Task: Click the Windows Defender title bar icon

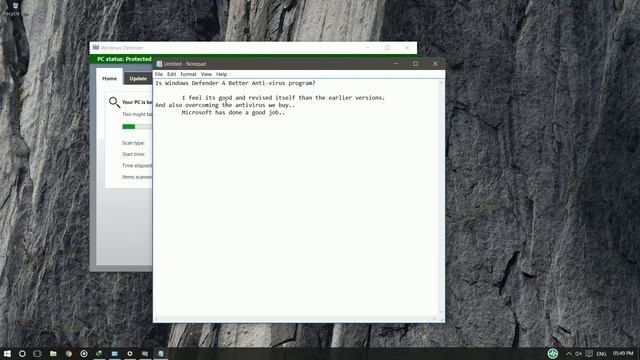Action: point(96,48)
